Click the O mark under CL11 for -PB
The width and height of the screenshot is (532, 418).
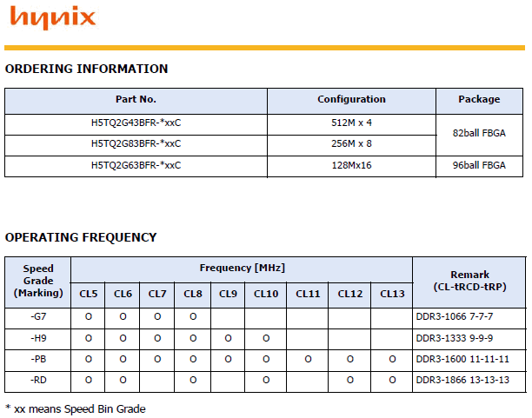[308, 359]
